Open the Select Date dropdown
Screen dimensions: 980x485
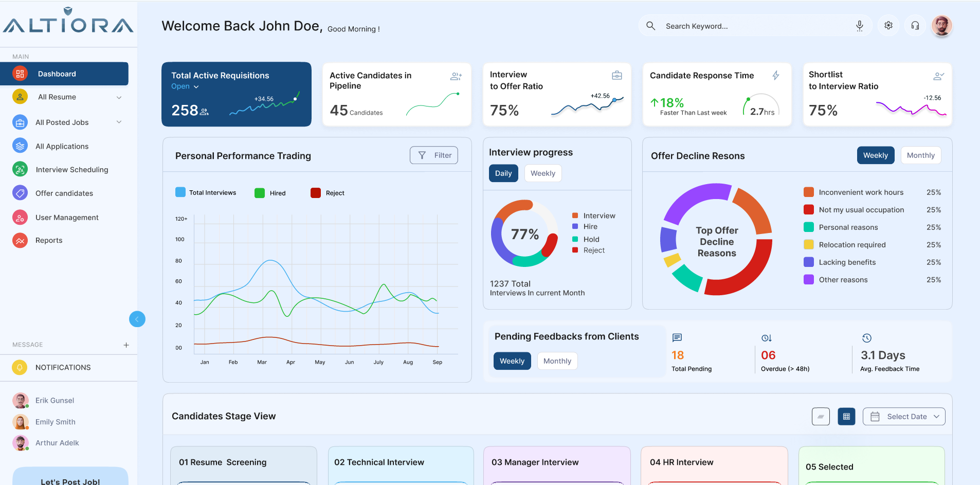click(904, 417)
